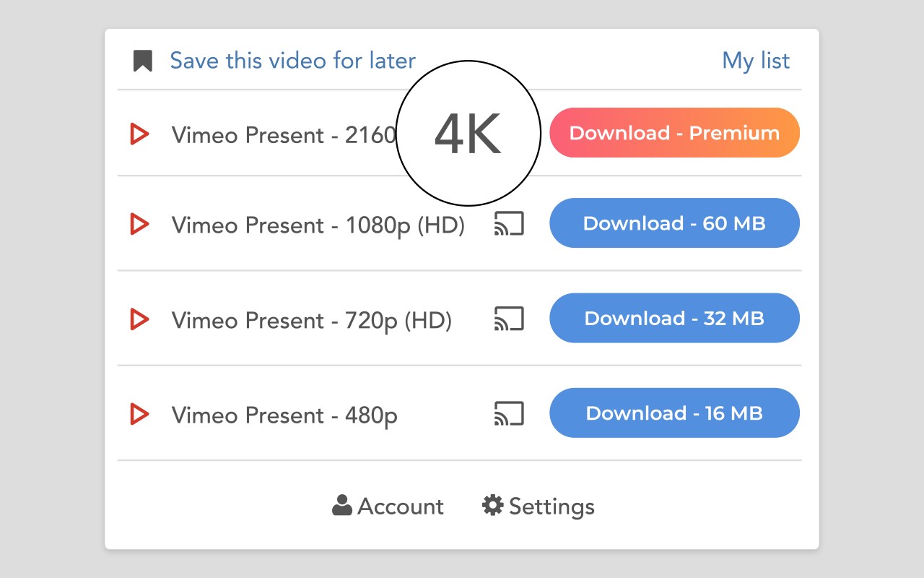Cast the 720p (HD) video

click(x=509, y=319)
